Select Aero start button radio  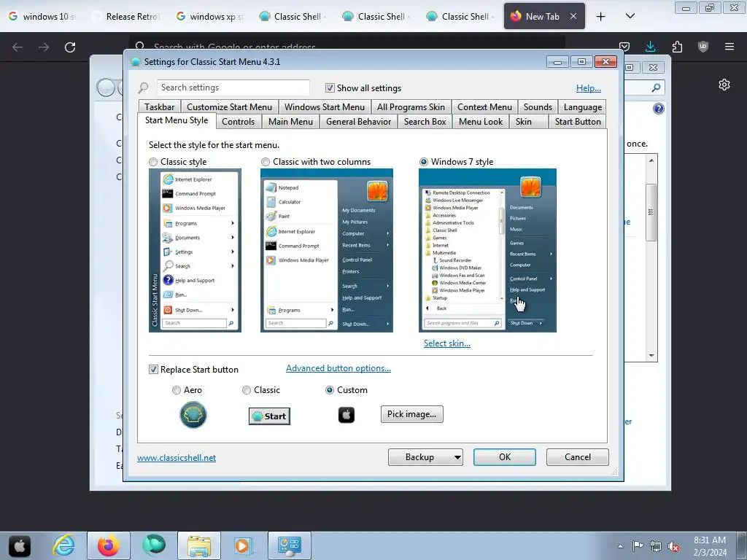click(177, 390)
